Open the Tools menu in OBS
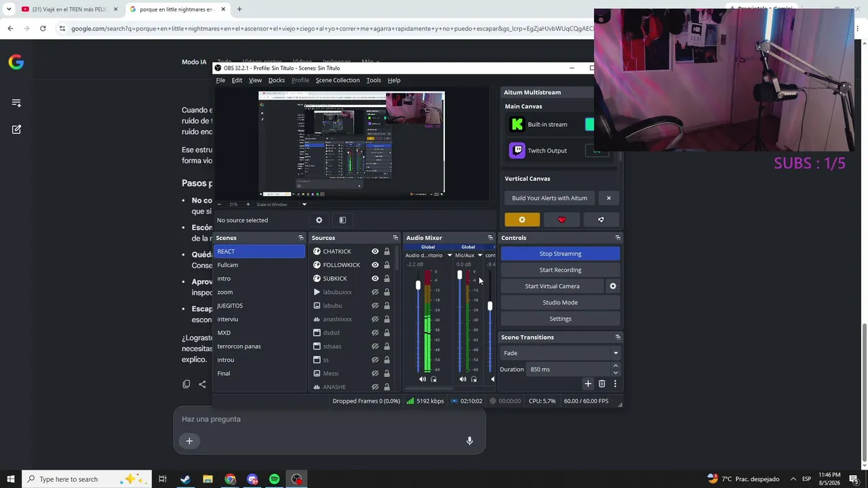This screenshot has height=488, width=868. click(x=374, y=80)
